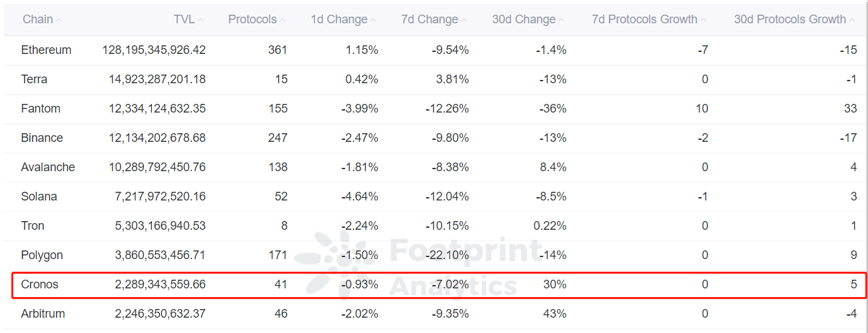Choose Avalanche in the Chain column
This screenshot has width=868, height=333.
coord(48,167)
